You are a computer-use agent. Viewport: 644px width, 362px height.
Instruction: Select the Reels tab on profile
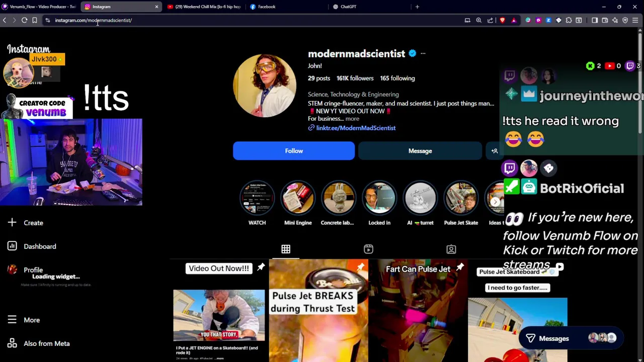tap(368, 249)
